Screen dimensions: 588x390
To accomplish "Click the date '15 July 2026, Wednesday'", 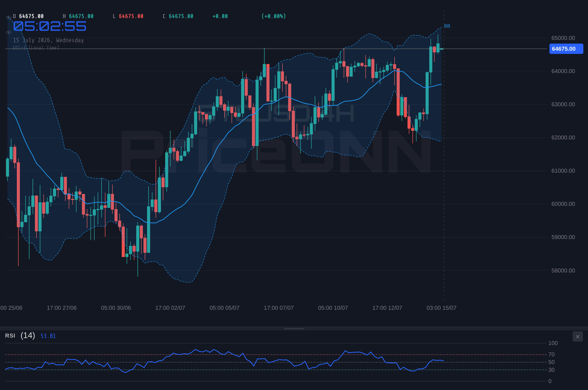I will click(x=48, y=40).
